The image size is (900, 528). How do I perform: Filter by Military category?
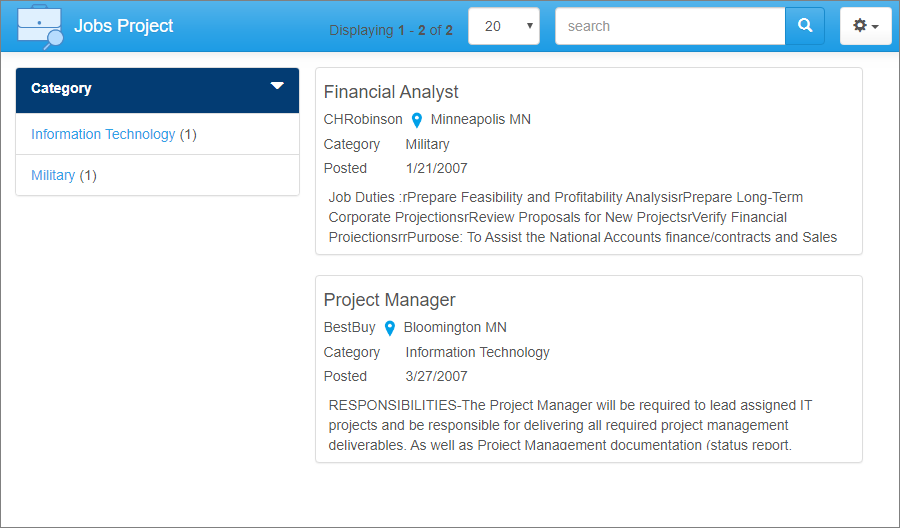[53, 175]
